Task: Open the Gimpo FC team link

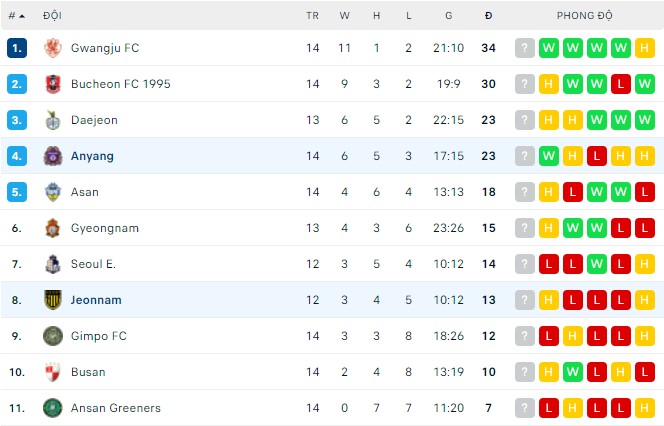Action: click(99, 336)
